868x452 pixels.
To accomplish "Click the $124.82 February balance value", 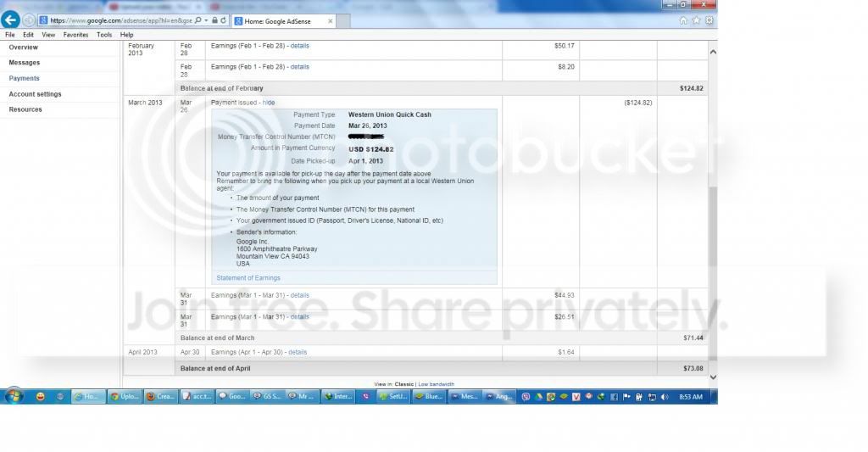I will (x=692, y=88).
